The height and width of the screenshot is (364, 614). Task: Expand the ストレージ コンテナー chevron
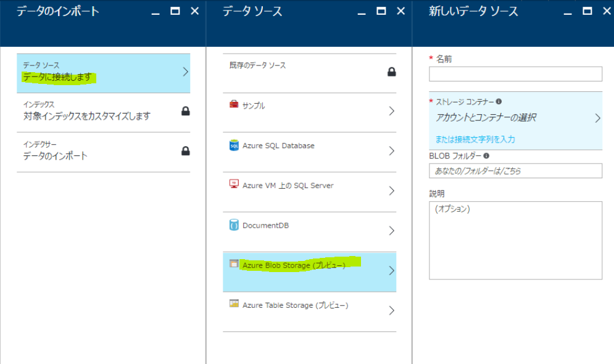[597, 118]
